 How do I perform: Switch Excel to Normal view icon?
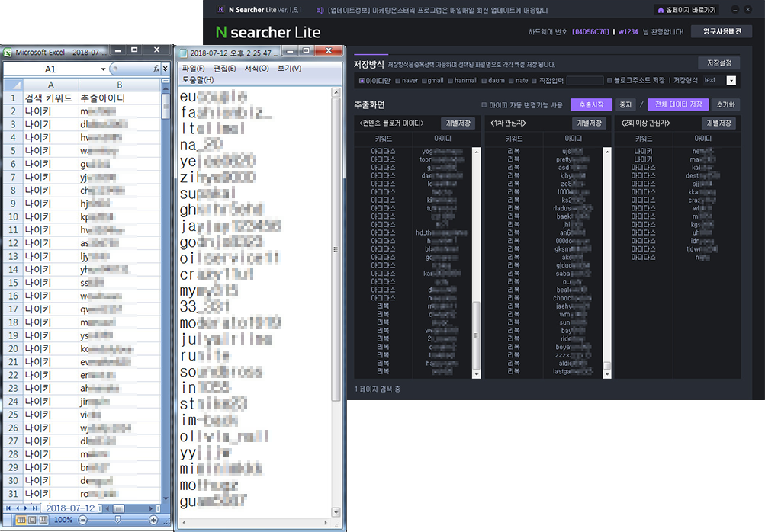pos(21,520)
